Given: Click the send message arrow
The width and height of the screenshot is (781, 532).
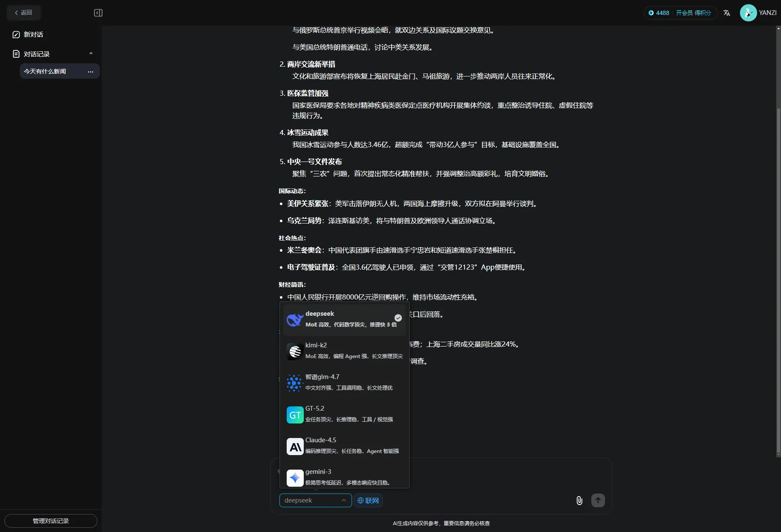Looking at the screenshot, I should tap(598, 500).
